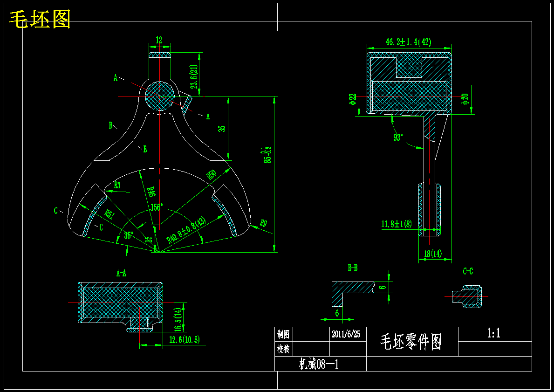
Task: Select the R51 radius label
Action: click(109, 214)
